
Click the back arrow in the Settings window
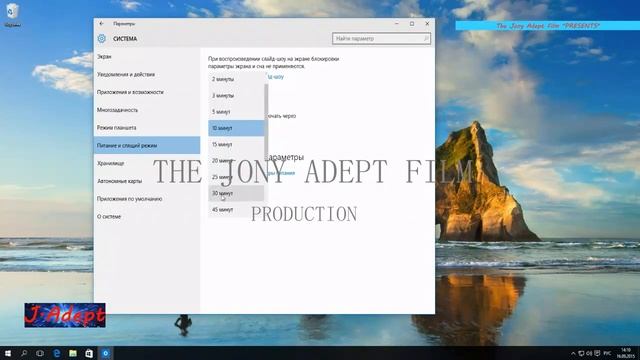click(x=102, y=24)
